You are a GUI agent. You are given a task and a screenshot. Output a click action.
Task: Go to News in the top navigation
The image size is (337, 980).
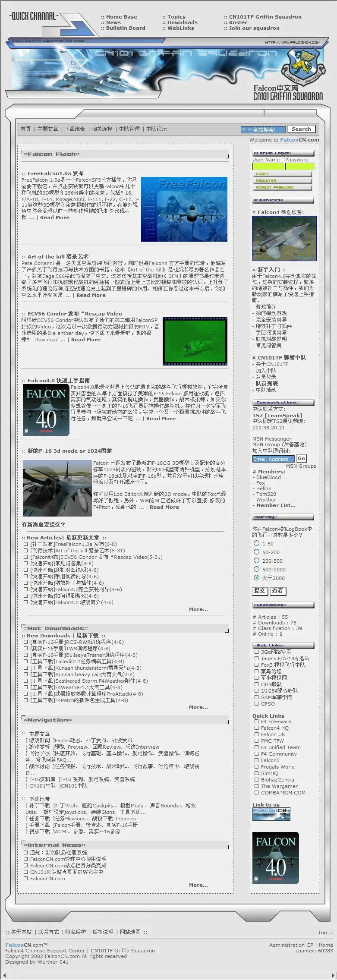point(113,22)
